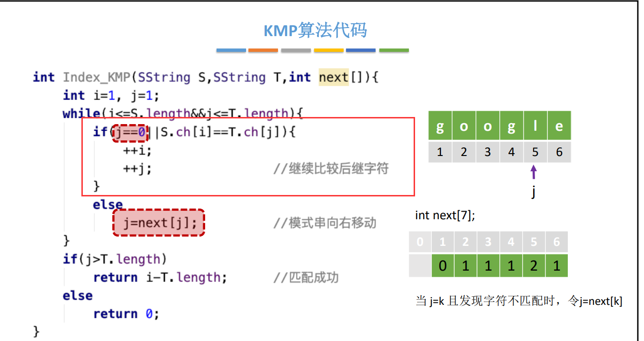Click the number 5 cell below letter l
This screenshot has height=341, width=644.
pyautogui.click(x=535, y=151)
